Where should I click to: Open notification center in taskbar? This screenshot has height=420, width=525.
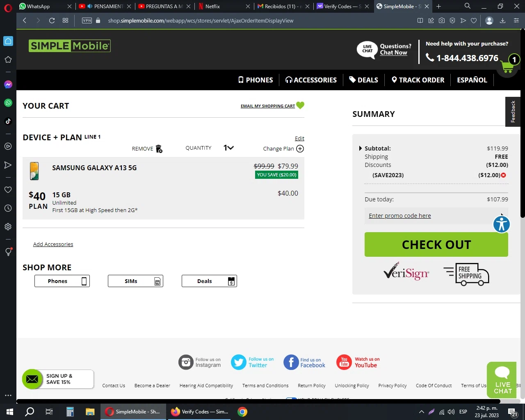click(x=512, y=412)
